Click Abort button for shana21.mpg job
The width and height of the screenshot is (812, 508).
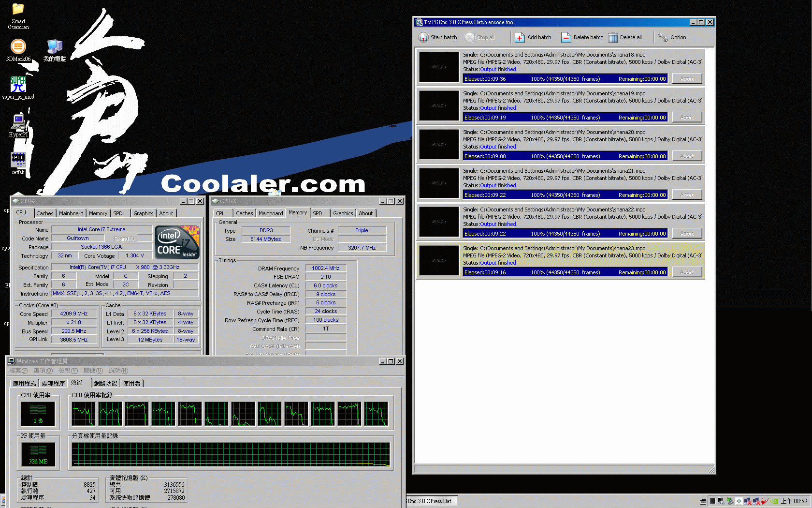687,194
